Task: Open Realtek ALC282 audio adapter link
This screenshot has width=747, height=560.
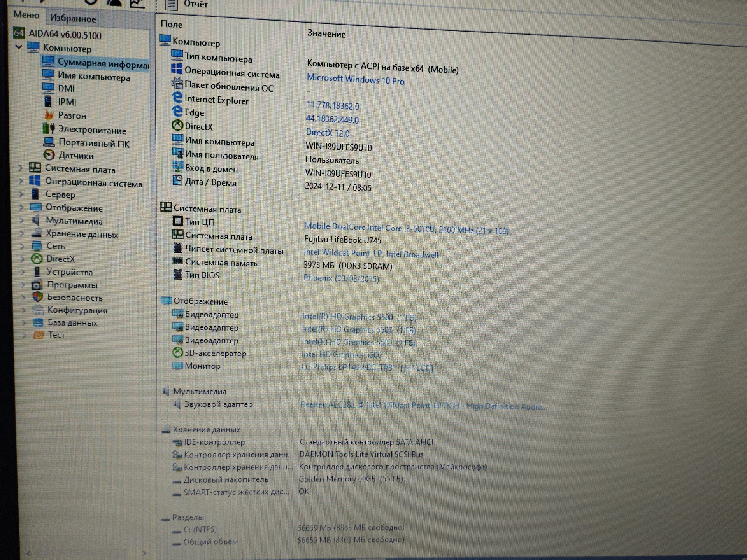Action: pos(424,405)
